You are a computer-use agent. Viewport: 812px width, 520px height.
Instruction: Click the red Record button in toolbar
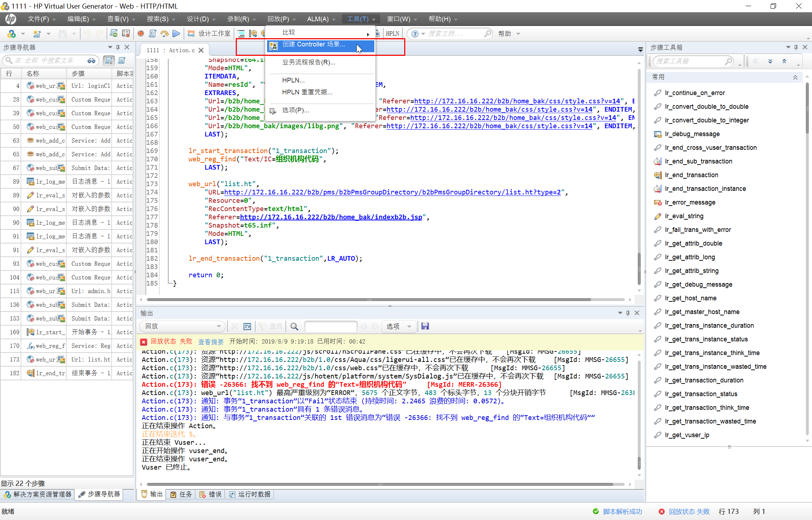[141, 33]
